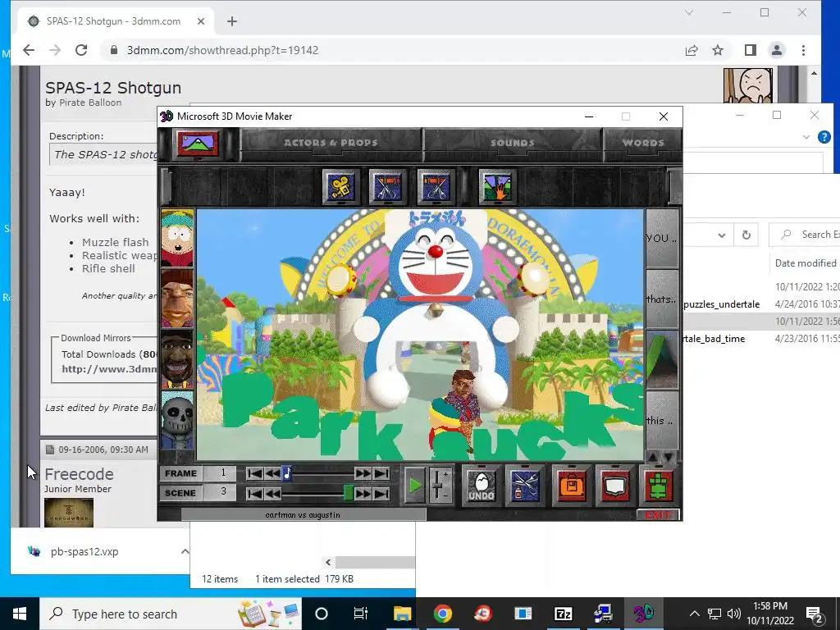840x630 pixels.
Task: Open a new Chrome tab
Action: [x=232, y=21]
